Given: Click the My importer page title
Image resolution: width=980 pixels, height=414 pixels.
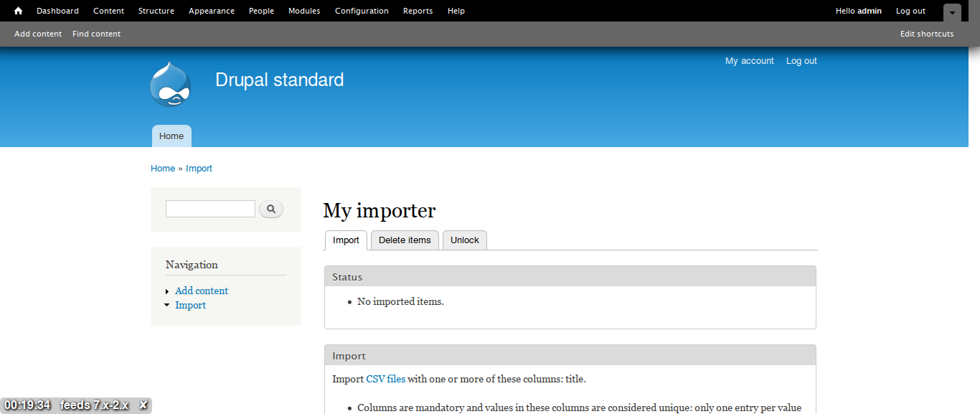Looking at the screenshot, I should pyautogui.click(x=379, y=210).
